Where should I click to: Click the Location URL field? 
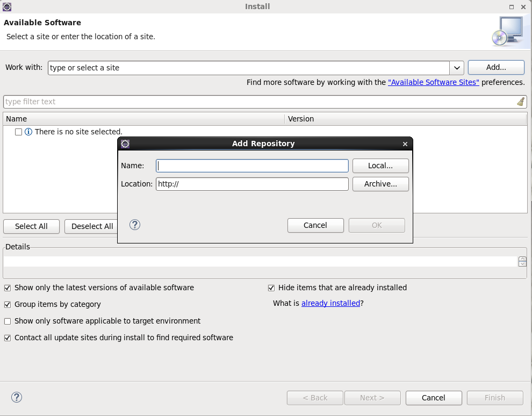(252, 184)
